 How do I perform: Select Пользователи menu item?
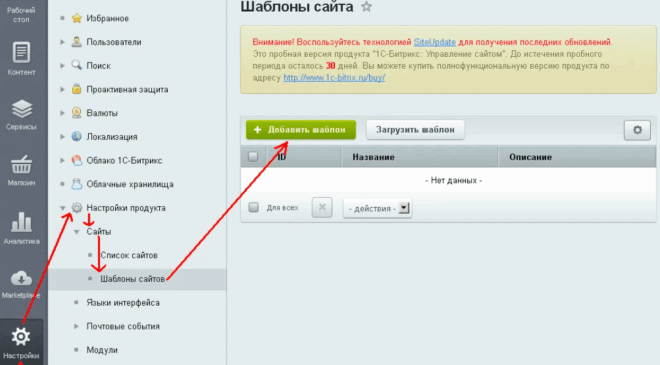tap(114, 42)
